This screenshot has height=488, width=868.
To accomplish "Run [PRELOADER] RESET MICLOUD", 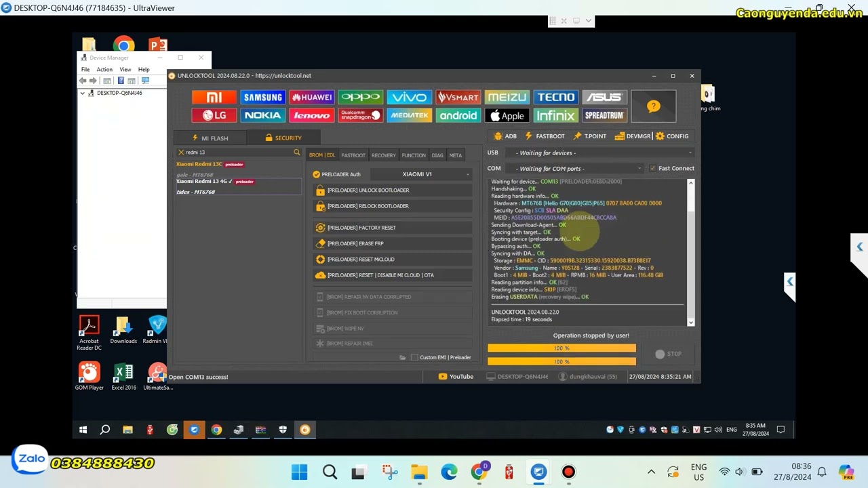I will point(393,260).
